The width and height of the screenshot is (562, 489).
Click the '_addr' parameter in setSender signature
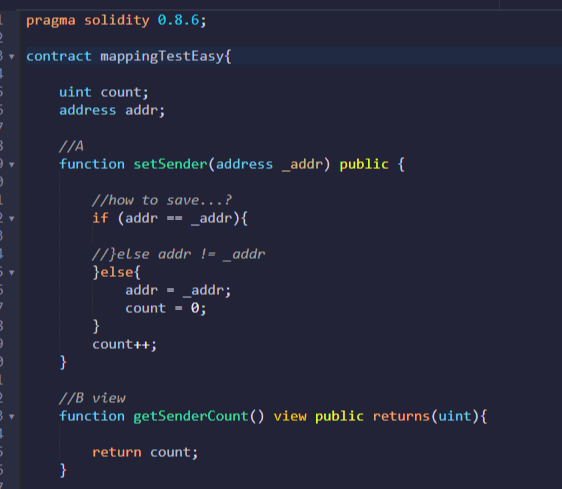click(x=303, y=165)
